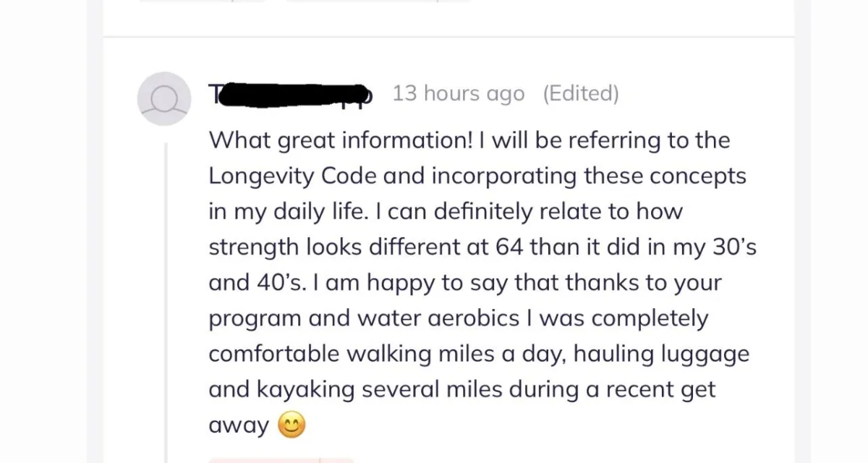Click the "(Edited)" label
The width and height of the screenshot is (868, 463).
tap(581, 93)
